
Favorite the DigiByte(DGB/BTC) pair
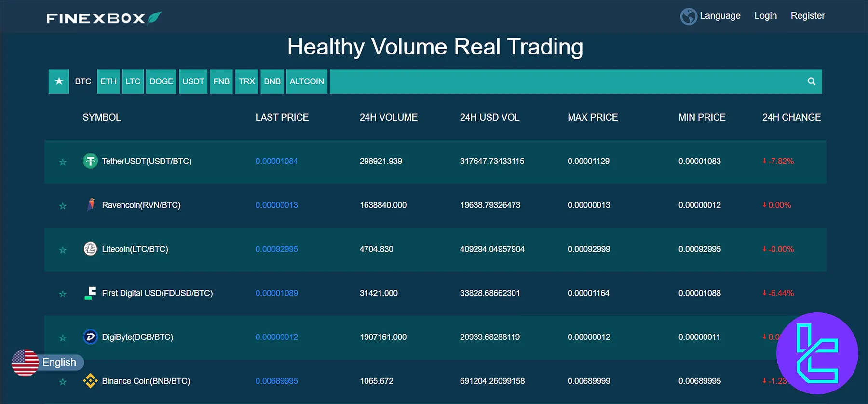click(x=63, y=338)
